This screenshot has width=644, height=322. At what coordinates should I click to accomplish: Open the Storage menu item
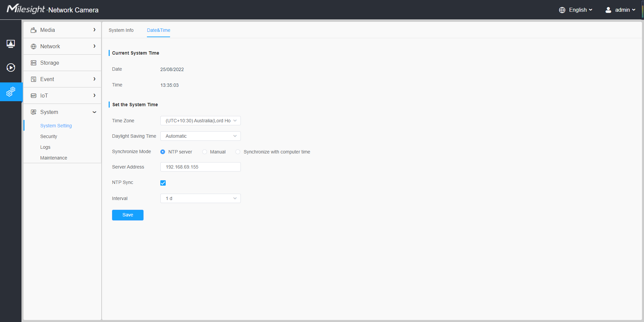[62, 63]
